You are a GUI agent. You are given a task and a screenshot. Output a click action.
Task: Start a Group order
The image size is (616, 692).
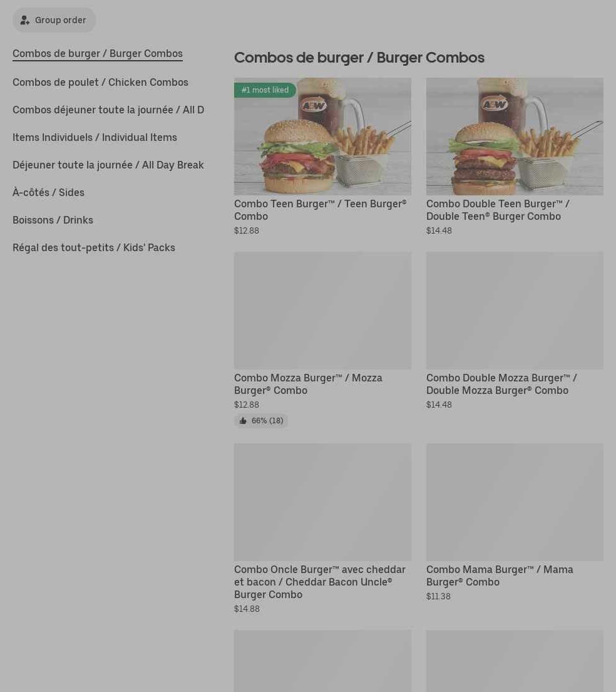(x=54, y=20)
